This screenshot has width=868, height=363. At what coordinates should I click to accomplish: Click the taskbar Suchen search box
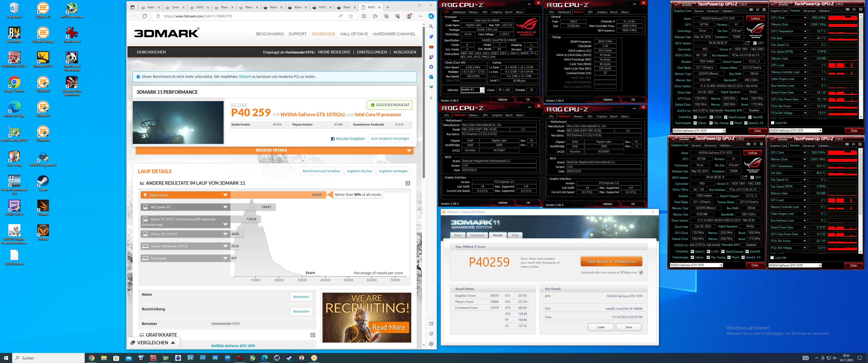pyautogui.click(x=48, y=358)
